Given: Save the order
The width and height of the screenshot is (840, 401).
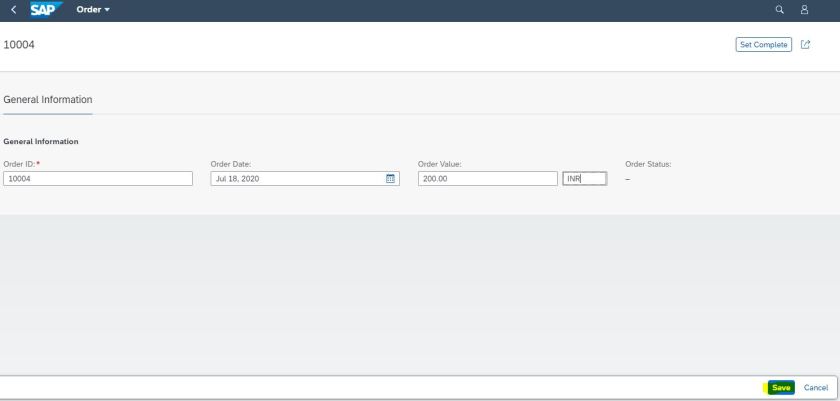Looking at the screenshot, I should coord(781,388).
